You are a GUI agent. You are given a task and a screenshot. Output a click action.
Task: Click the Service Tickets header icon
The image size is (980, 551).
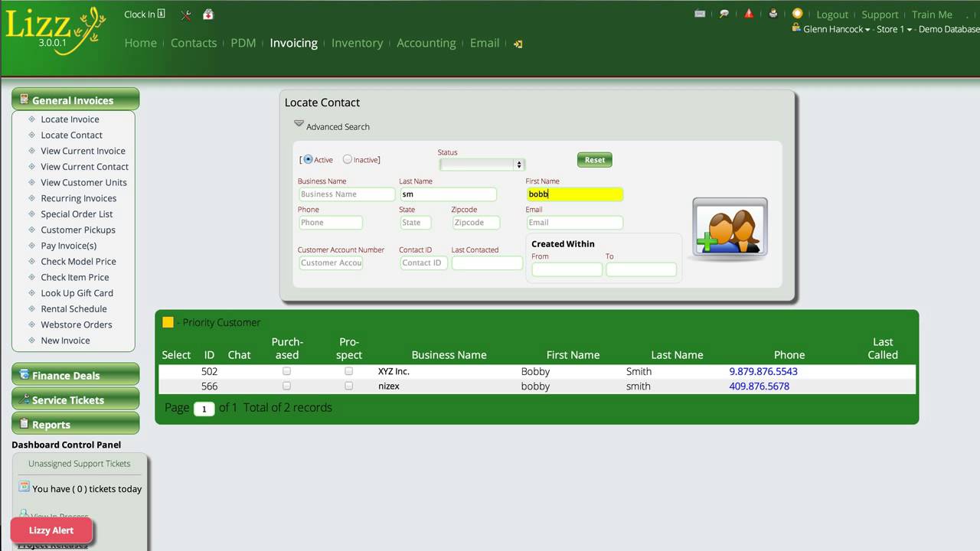point(25,399)
